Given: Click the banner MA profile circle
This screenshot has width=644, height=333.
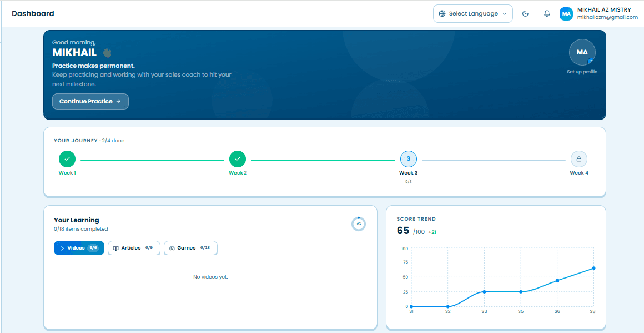Looking at the screenshot, I should [x=582, y=52].
